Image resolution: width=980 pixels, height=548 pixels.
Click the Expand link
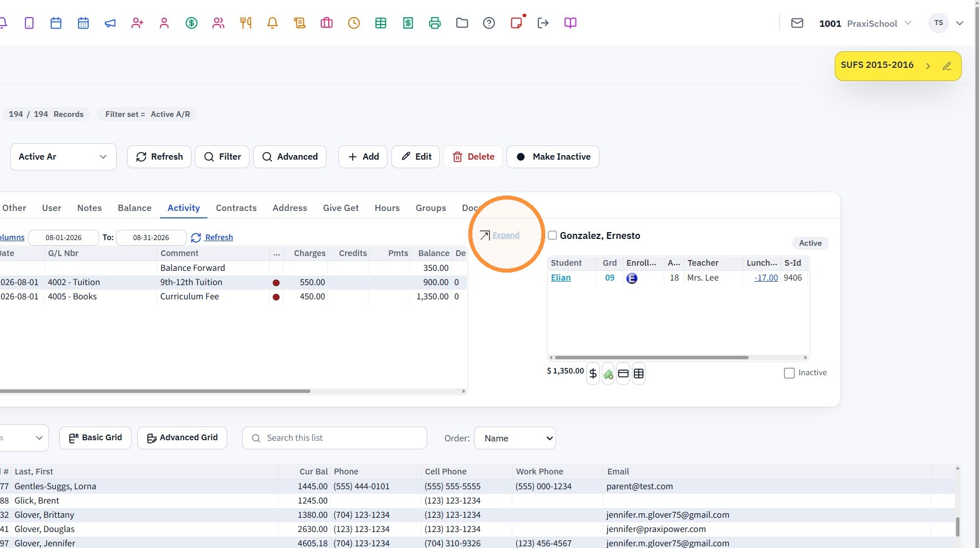(506, 236)
